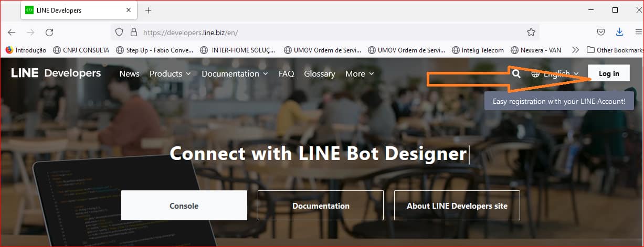The height and width of the screenshot is (247, 644).
Task: Open new tab with plus icon
Action: pos(148,10)
